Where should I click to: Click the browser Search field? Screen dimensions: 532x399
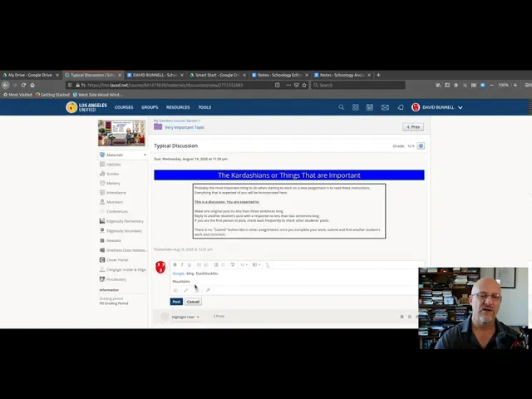[x=358, y=85]
